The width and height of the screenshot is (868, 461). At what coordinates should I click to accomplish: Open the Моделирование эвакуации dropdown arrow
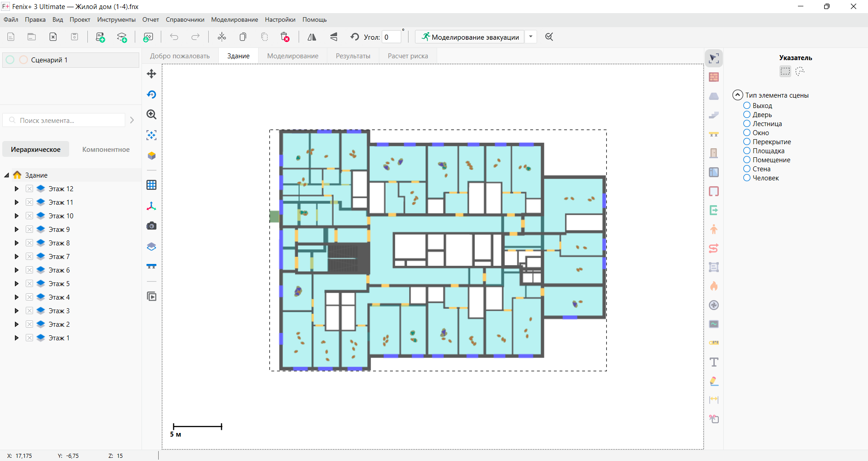pyautogui.click(x=531, y=37)
